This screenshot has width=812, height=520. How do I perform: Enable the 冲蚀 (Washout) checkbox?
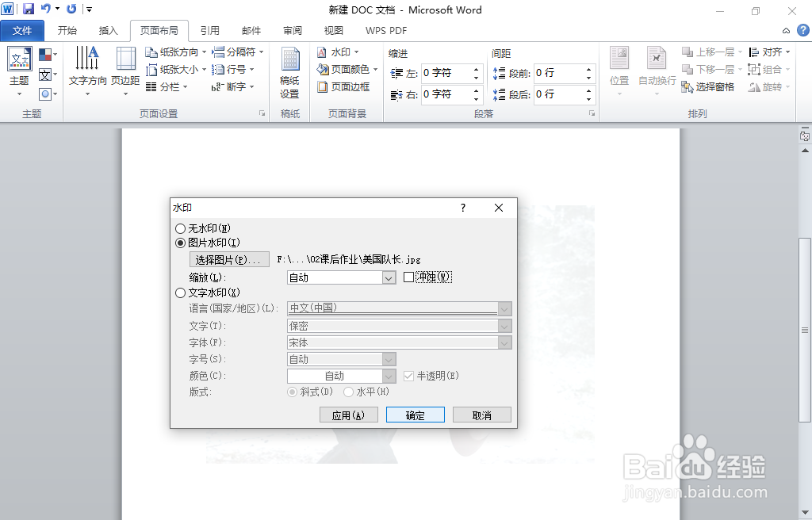tap(409, 277)
